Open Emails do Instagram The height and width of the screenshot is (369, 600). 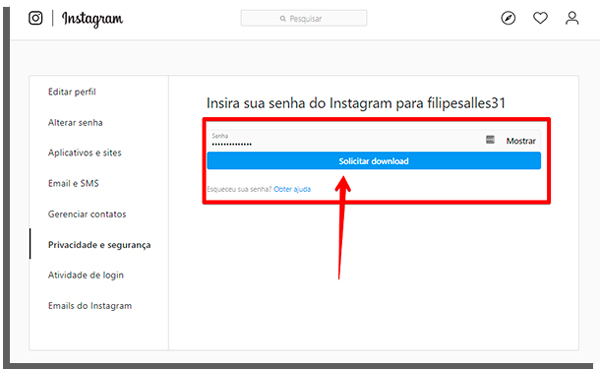[x=90, y=305]
